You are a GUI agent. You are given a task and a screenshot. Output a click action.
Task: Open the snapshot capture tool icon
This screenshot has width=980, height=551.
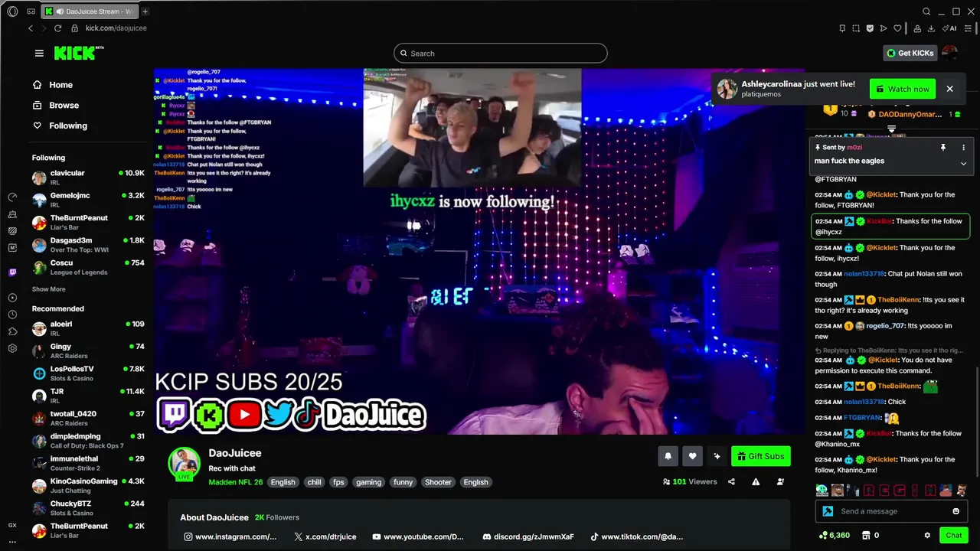856,28
